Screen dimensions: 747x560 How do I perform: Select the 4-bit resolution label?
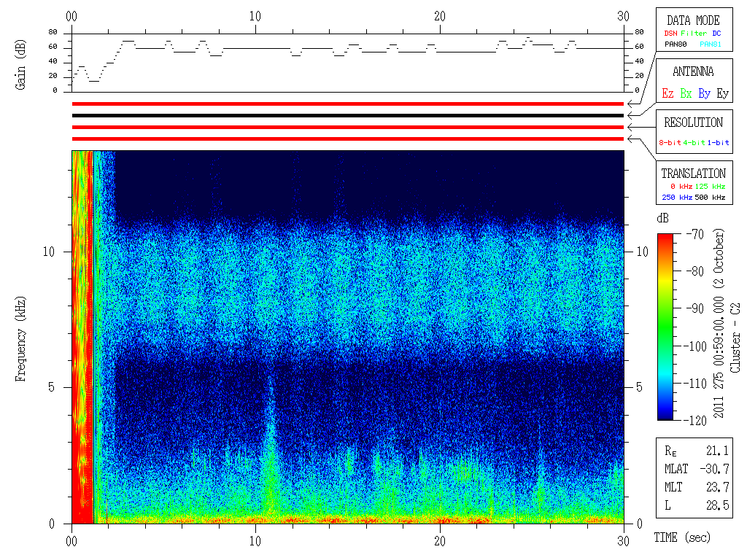[694, 142]
